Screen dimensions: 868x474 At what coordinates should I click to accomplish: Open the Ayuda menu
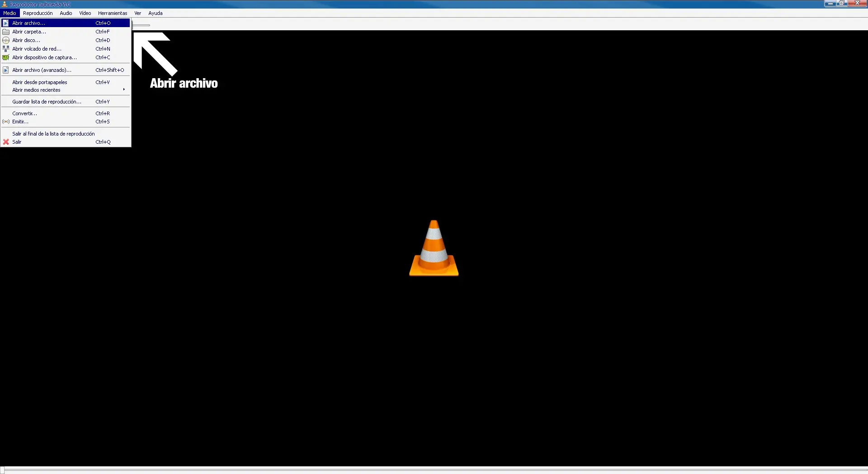coord(156,13)
